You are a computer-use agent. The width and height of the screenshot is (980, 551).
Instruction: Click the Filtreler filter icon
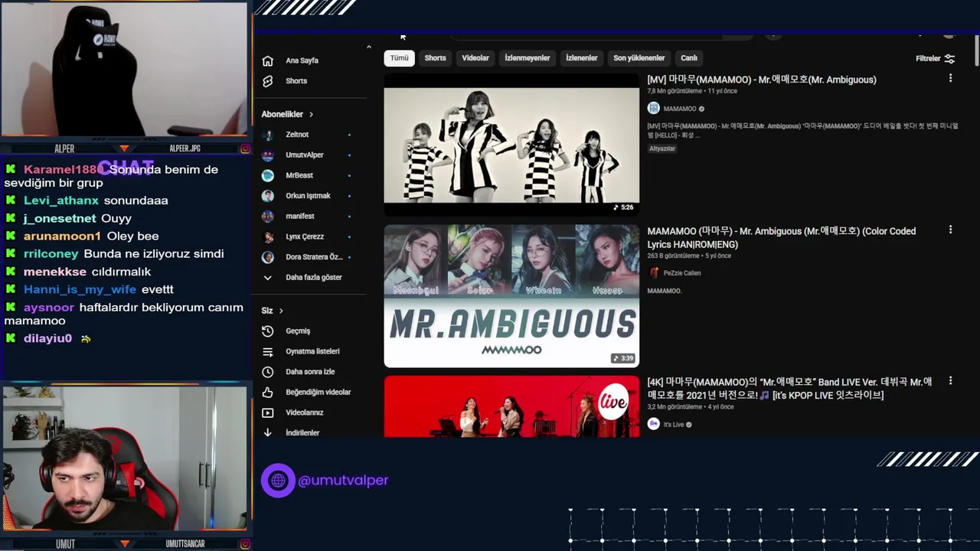click(x=949, y=58)
